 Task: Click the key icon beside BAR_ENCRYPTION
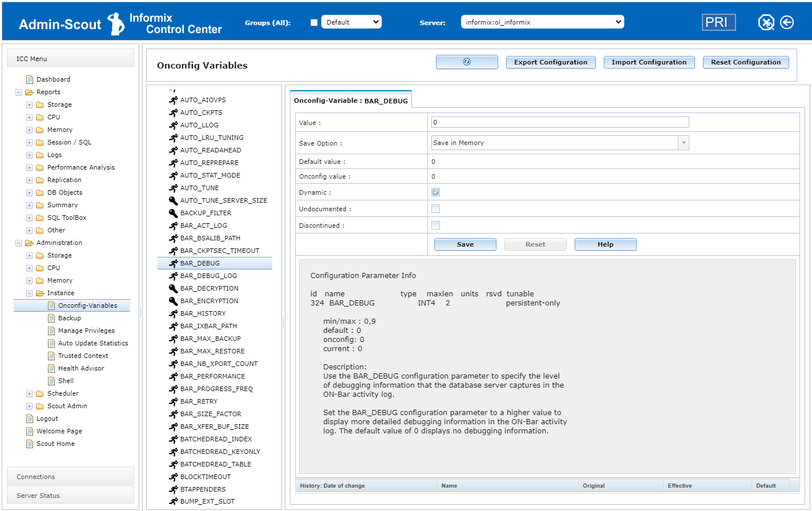[x=173, y=301]
